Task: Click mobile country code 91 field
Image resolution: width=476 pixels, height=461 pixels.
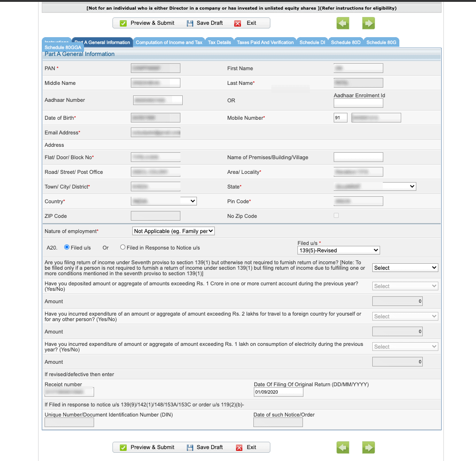Action: pos(340,118)
